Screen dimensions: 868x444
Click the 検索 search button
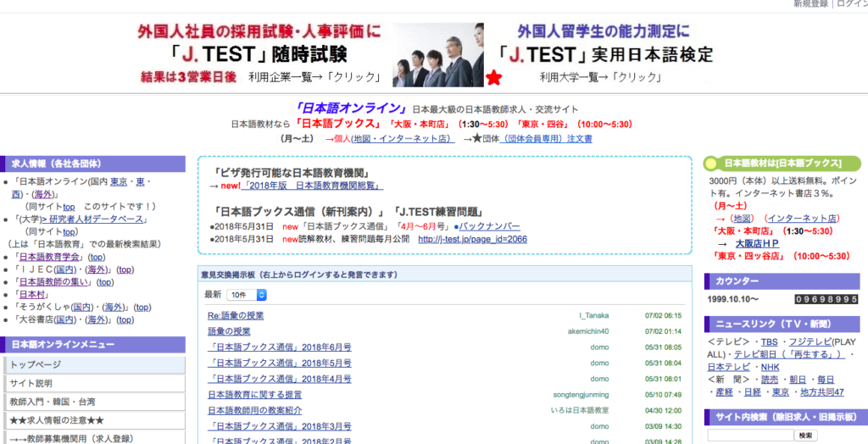805,436
